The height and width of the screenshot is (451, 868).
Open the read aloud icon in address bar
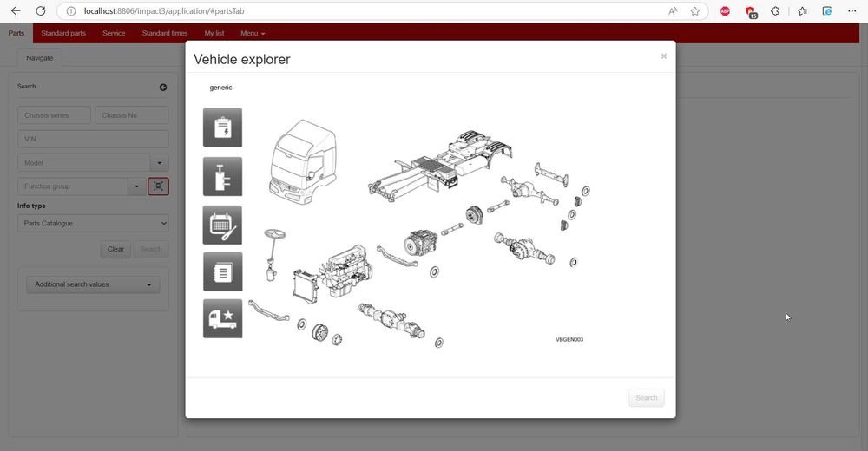pos(674,11)
